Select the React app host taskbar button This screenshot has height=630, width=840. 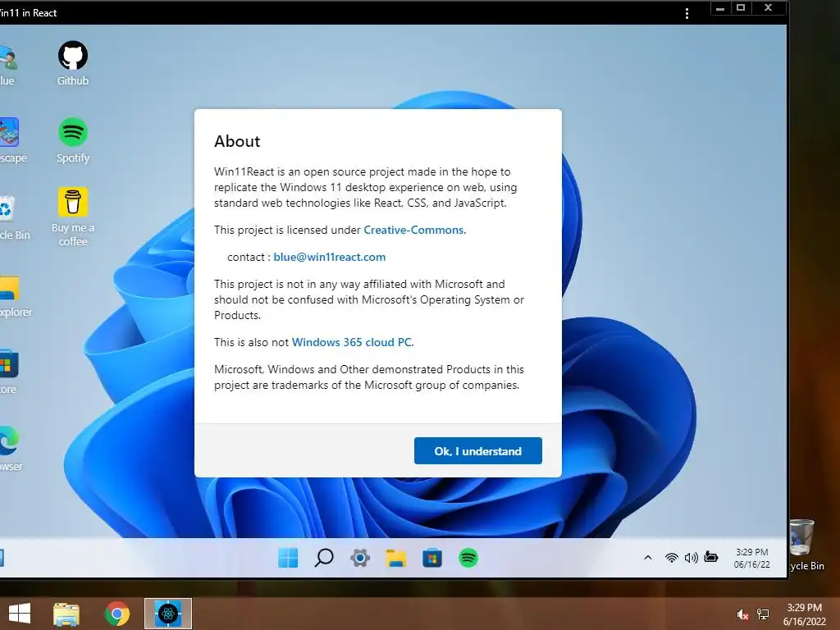(x=168, y=614)
